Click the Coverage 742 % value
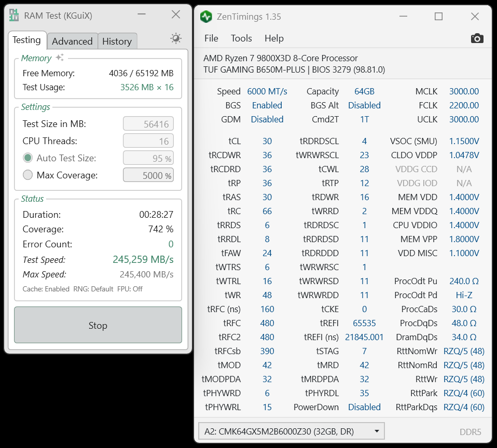This screenshot has height=448, width=497. click(161, 229)
